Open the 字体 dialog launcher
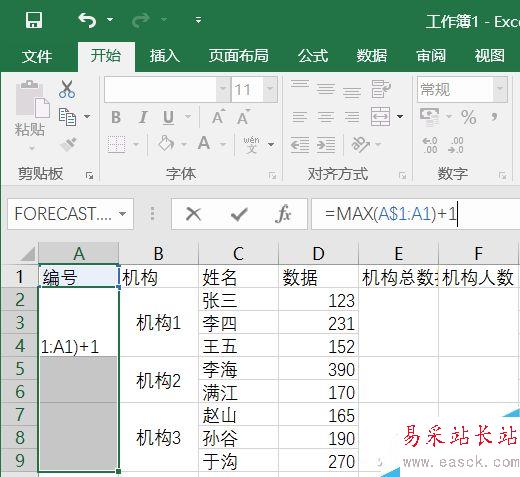The height and width of the screenshot is (477, 520). coord(272,175)
